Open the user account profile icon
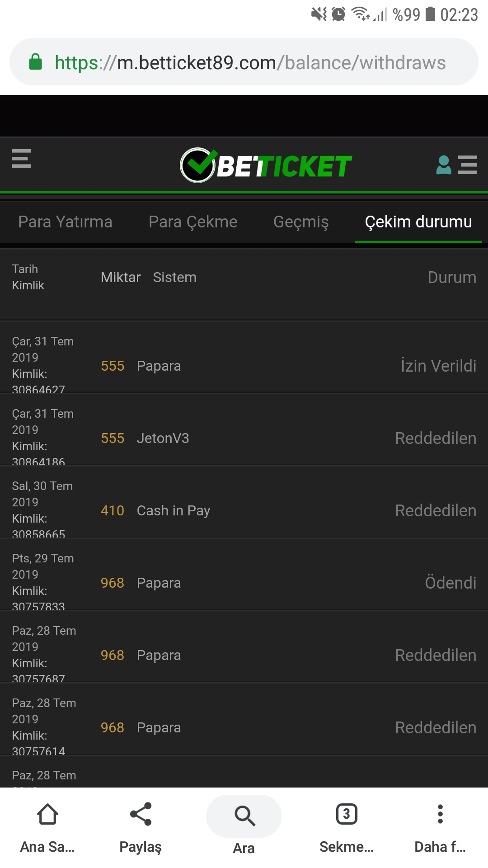 tap(444, 165)
